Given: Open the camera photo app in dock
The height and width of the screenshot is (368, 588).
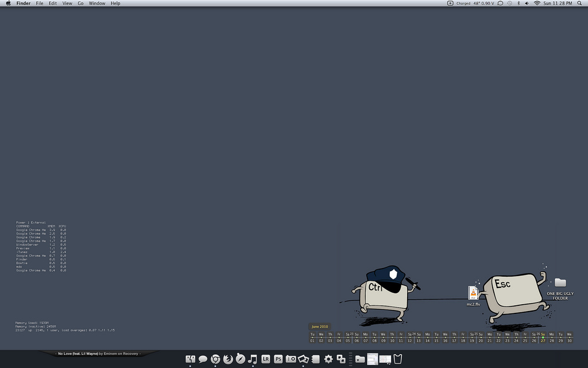Looking at the screenshot, I should [291, 359].
